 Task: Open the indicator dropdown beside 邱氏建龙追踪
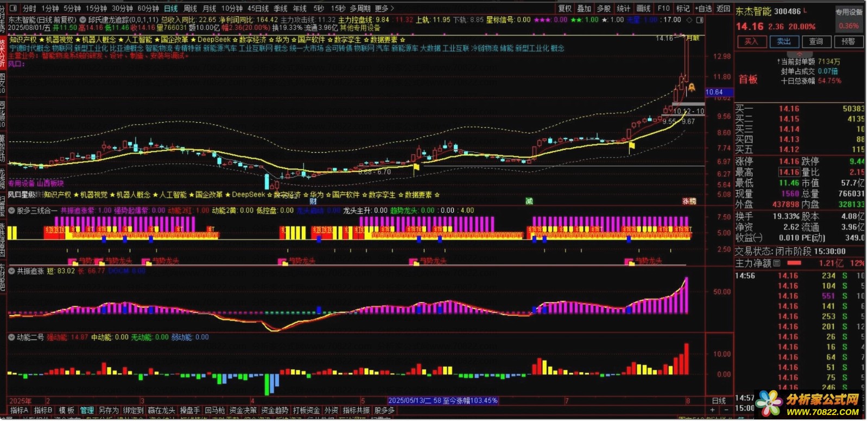coord(83,20)
